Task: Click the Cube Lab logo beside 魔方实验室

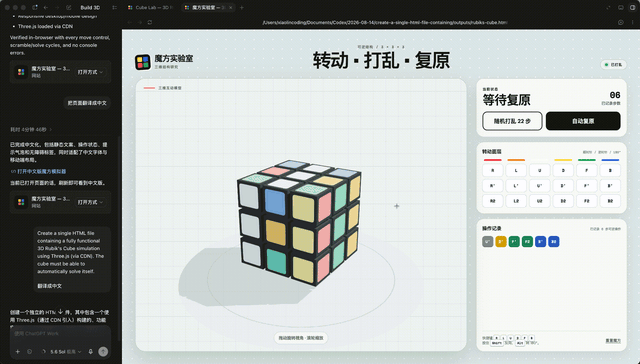Action: coord(142,62)
